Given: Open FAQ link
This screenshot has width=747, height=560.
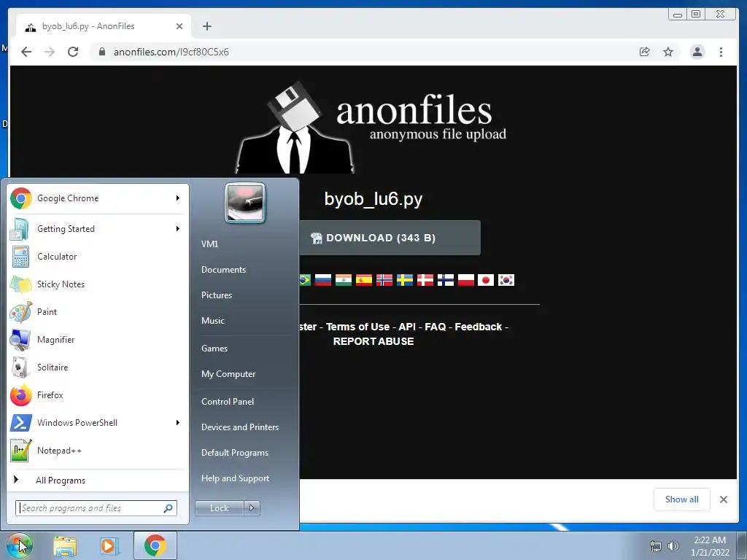Looking at the screenshot, I should pos(435,327).
